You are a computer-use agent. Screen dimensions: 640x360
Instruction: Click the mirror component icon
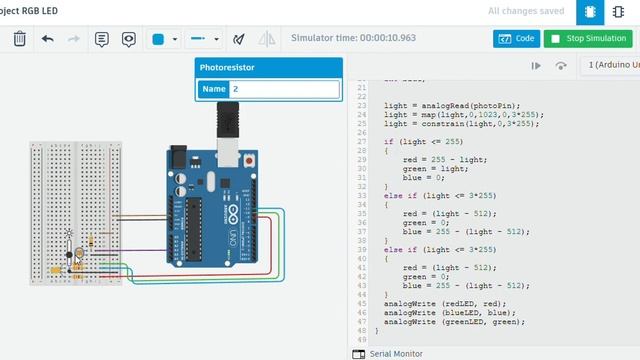[267, 39]
